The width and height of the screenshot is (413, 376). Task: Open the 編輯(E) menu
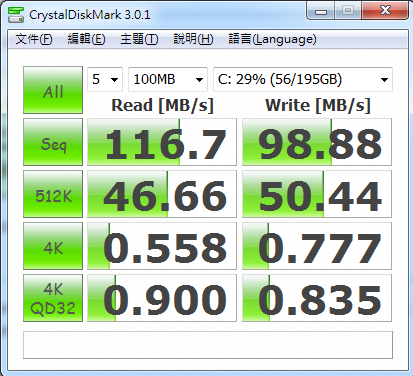point(86,39)
